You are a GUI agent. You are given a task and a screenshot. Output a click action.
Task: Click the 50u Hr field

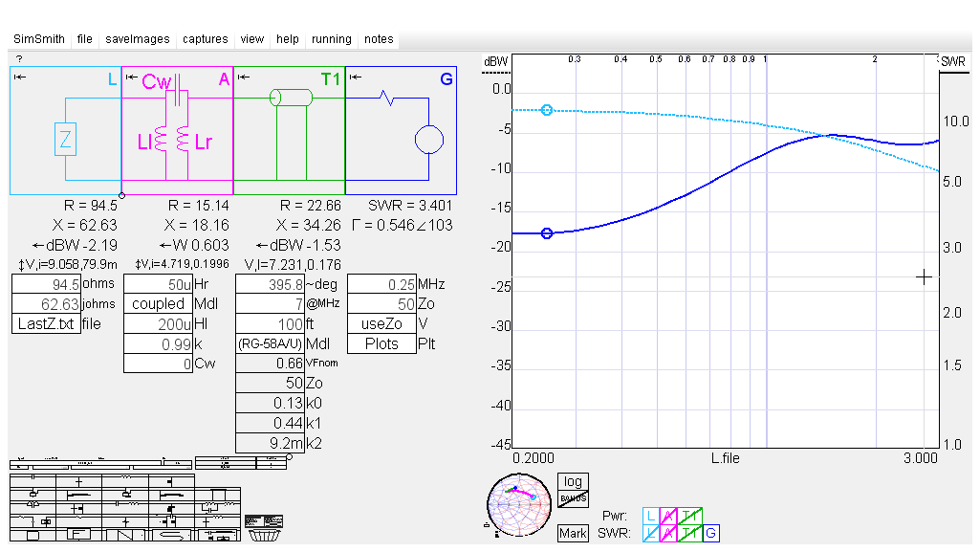[158, 284]
